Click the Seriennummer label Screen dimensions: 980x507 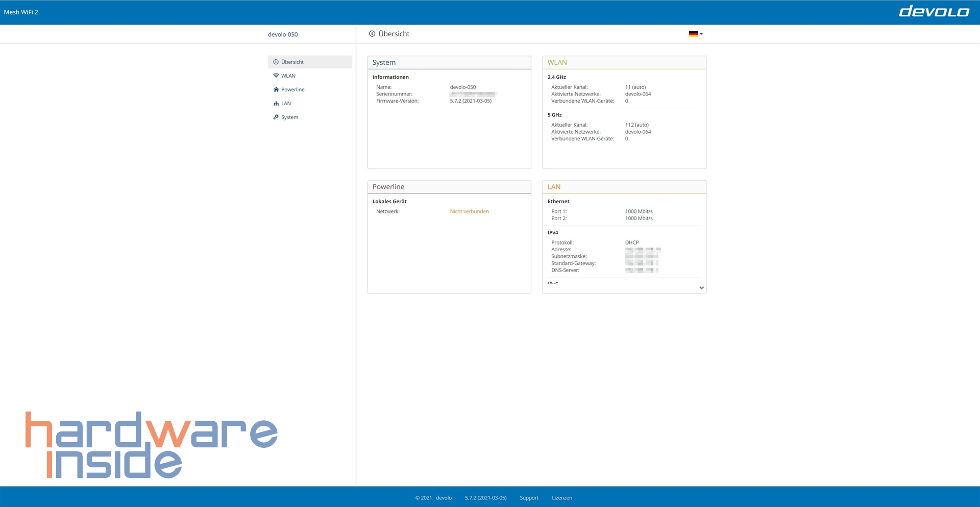394,94
